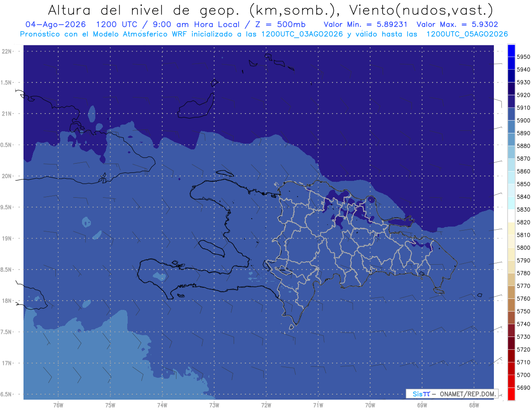Screen dimensions: 532x411
Task: Click the '74W' longitude label
Action: coord(162,405)
